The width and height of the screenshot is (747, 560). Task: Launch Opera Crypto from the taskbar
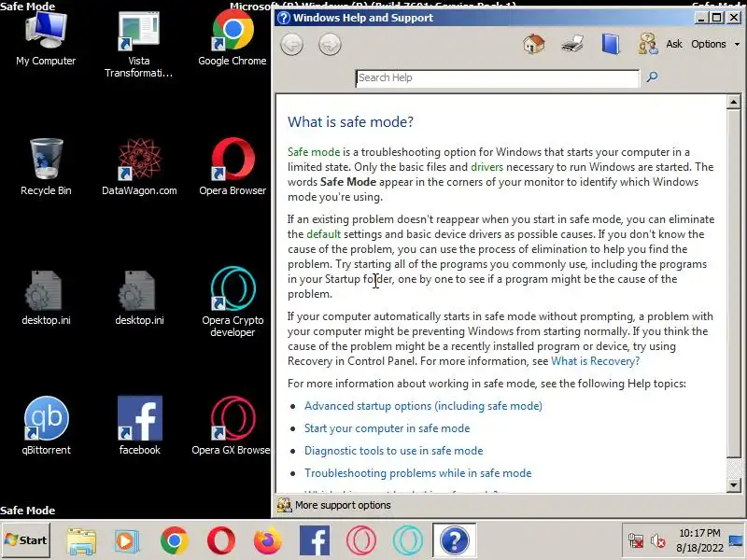click(408, 541)
